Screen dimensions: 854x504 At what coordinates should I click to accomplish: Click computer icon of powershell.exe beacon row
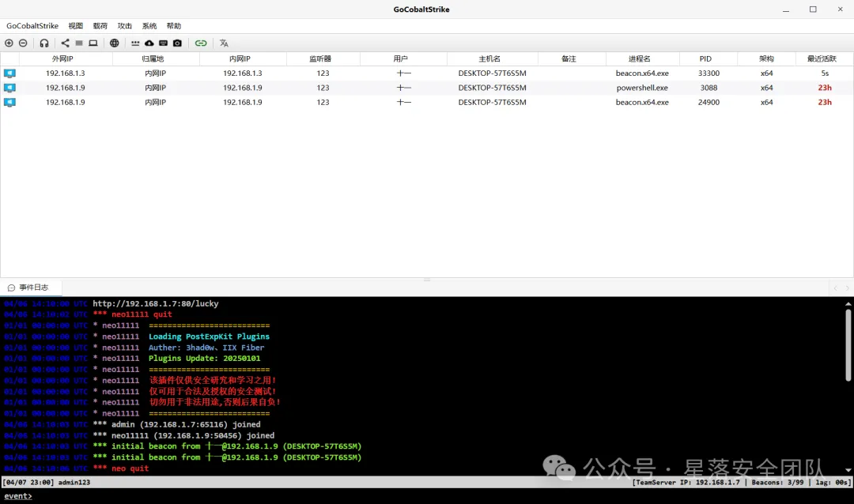click(x=9, y=88)
